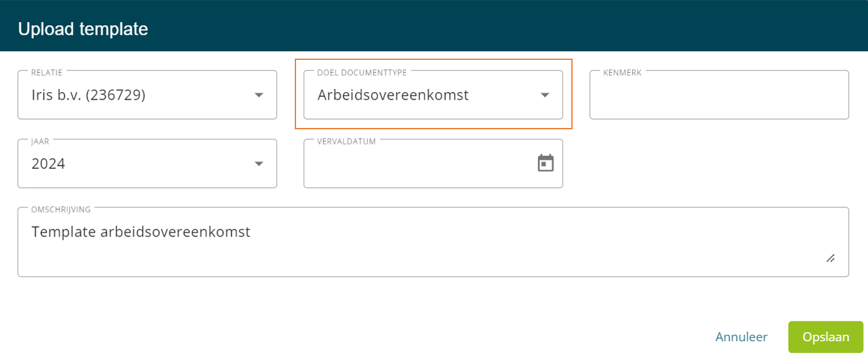Expand the Relatie dropdown arrow
868x360 pixels.
click(x=258, y=95)
